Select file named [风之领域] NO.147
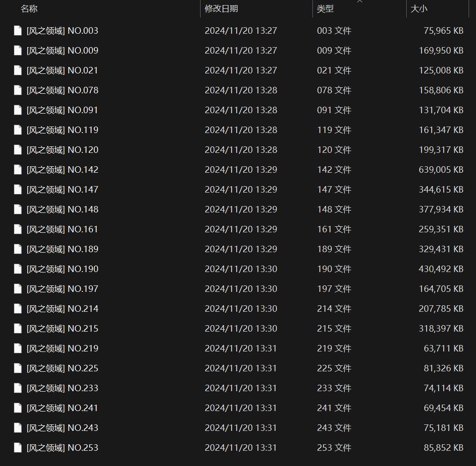Screen dimensions: 476x466 (x=62, y=189)
